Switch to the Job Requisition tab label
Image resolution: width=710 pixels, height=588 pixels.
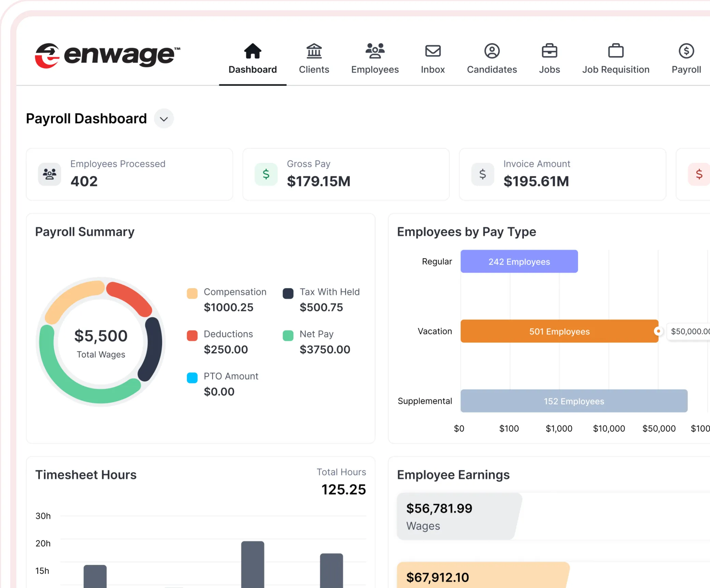616,70
